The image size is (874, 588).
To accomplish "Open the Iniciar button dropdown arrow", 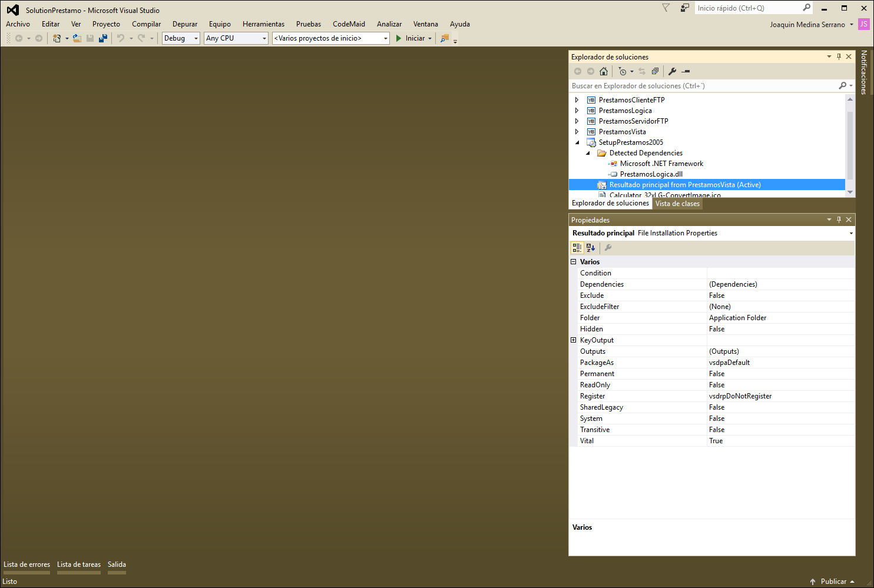I will coord(430,38).
